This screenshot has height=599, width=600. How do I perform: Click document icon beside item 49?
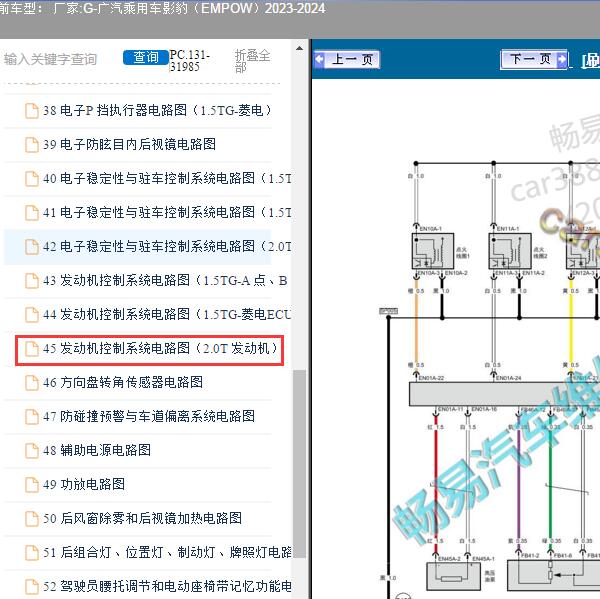[32, 485]
